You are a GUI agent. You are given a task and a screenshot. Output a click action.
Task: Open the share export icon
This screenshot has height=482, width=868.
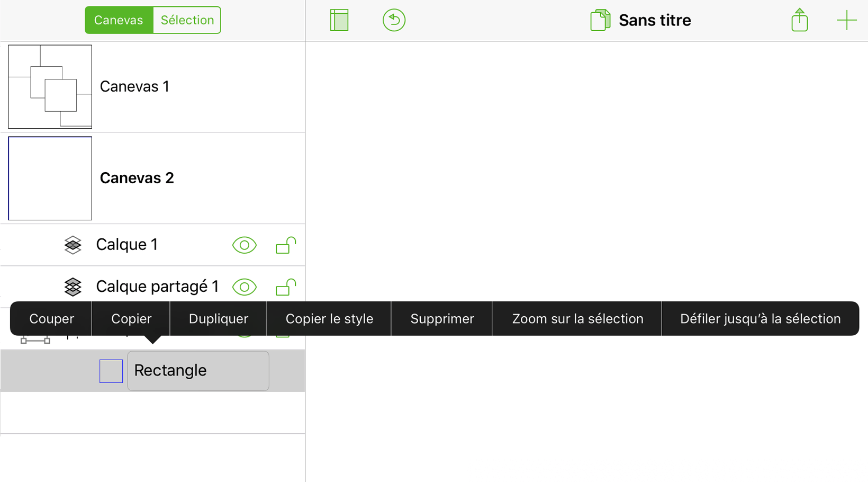799,20
